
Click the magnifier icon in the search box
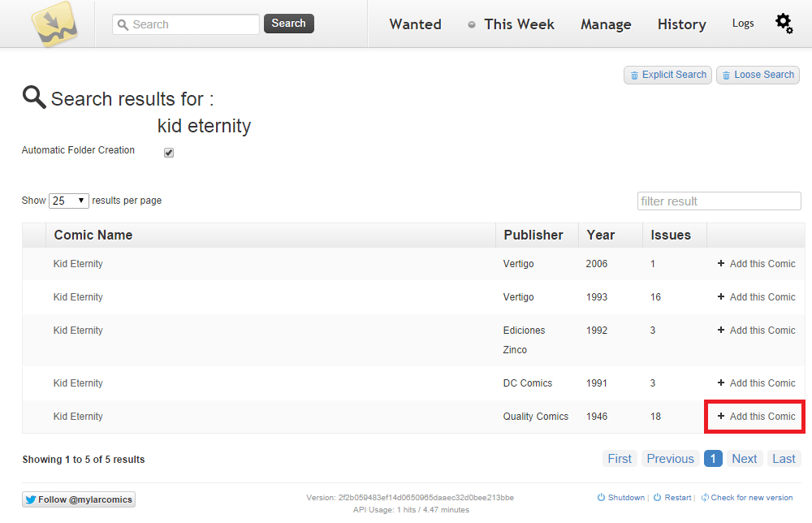pos(123,24)
